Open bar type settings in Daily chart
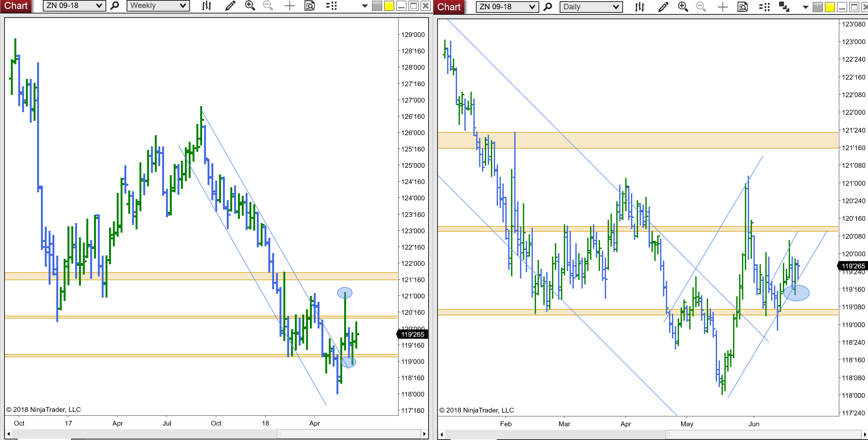868x440 pixels. click(x=639, y=7)
